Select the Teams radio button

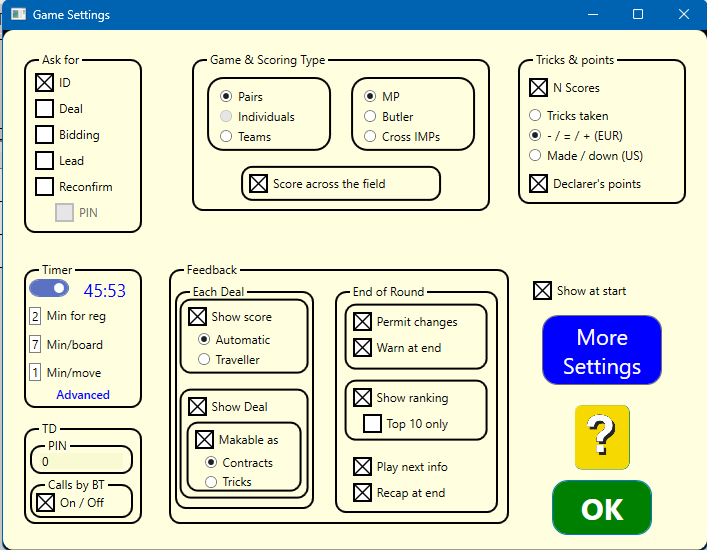tap(227, 137)
